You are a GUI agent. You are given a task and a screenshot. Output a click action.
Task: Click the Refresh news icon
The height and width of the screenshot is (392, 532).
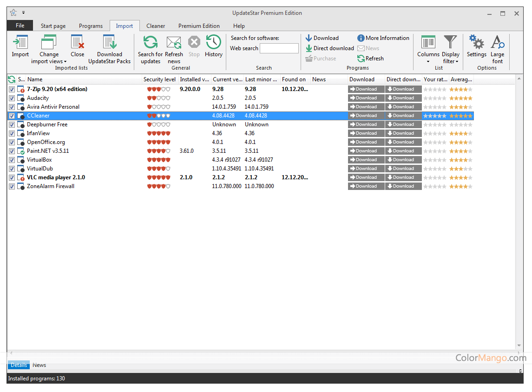[x=174, y=43]
